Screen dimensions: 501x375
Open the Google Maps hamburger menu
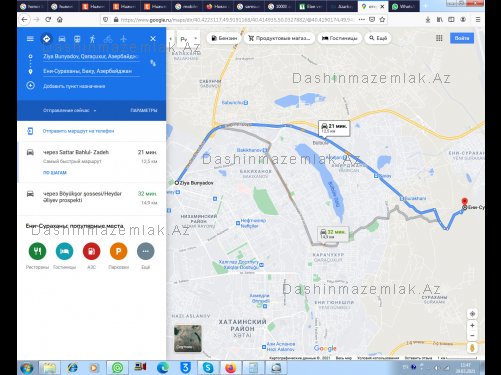coord(30,39)
